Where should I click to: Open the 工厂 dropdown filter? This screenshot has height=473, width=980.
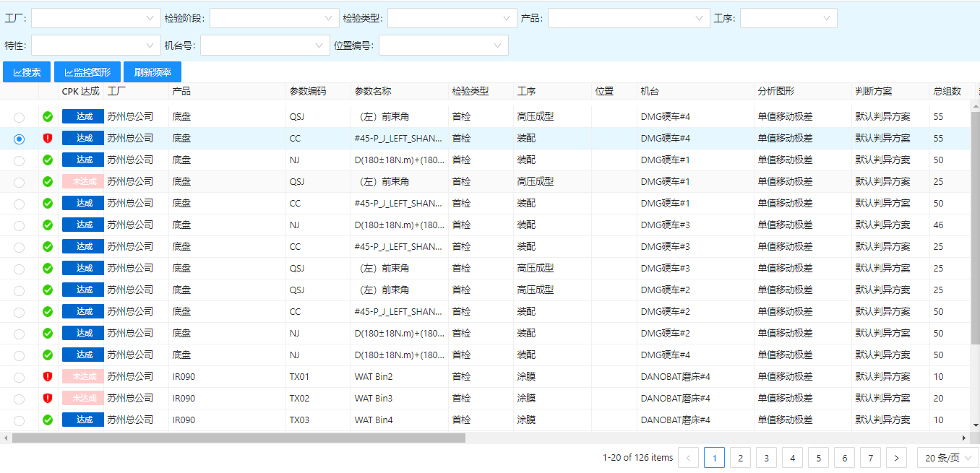pos(95,18)
